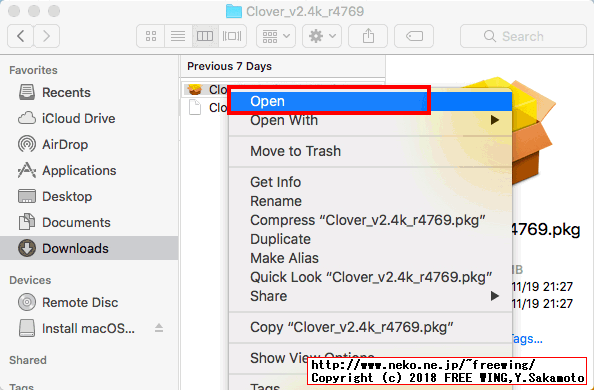Open AirDrop in the sidebar
The image size is (594, 390).
[x=89, y=144]
